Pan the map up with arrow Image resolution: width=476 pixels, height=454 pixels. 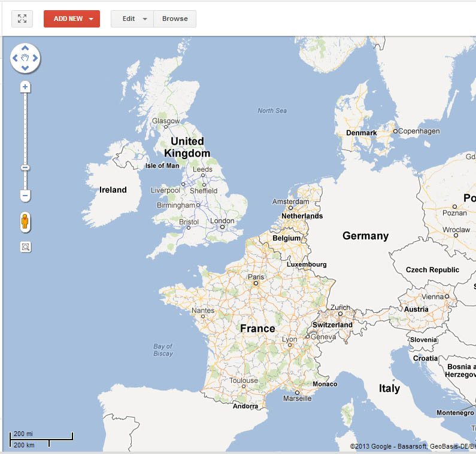tap(25, 48)
